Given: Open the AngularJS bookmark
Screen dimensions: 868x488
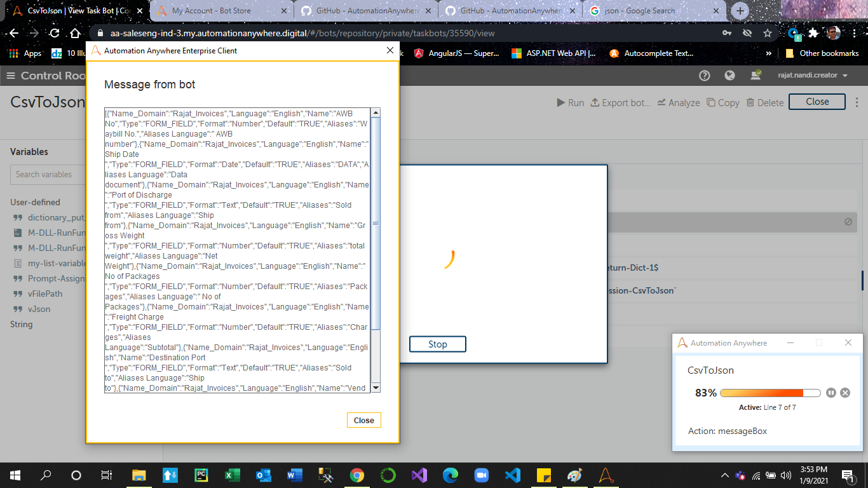Looking at the screenshot, I should tap(457, 53).
